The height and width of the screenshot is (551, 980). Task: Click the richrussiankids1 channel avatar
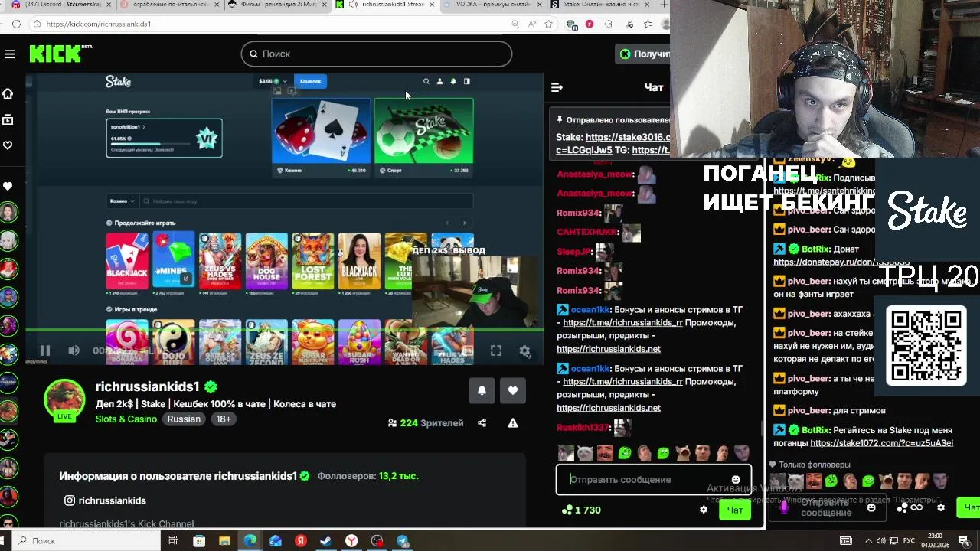64,399
